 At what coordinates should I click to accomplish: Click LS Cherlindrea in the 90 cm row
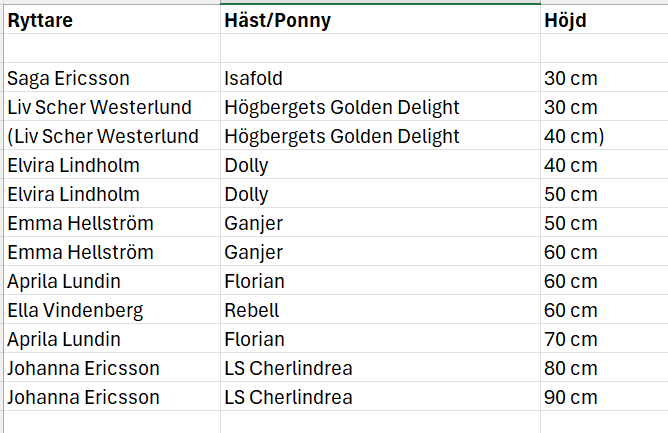coord(380,396)
